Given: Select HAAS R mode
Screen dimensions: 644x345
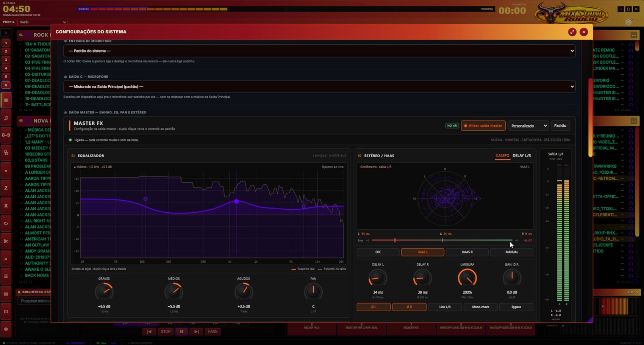Looking at the screenshot, I should (x=467, y=252).
